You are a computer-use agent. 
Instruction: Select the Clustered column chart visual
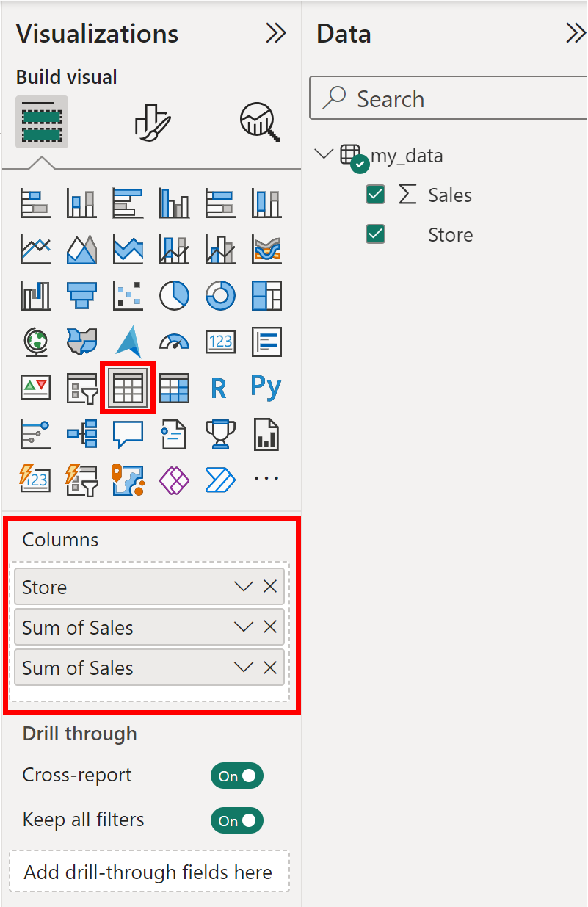[174, 203]
